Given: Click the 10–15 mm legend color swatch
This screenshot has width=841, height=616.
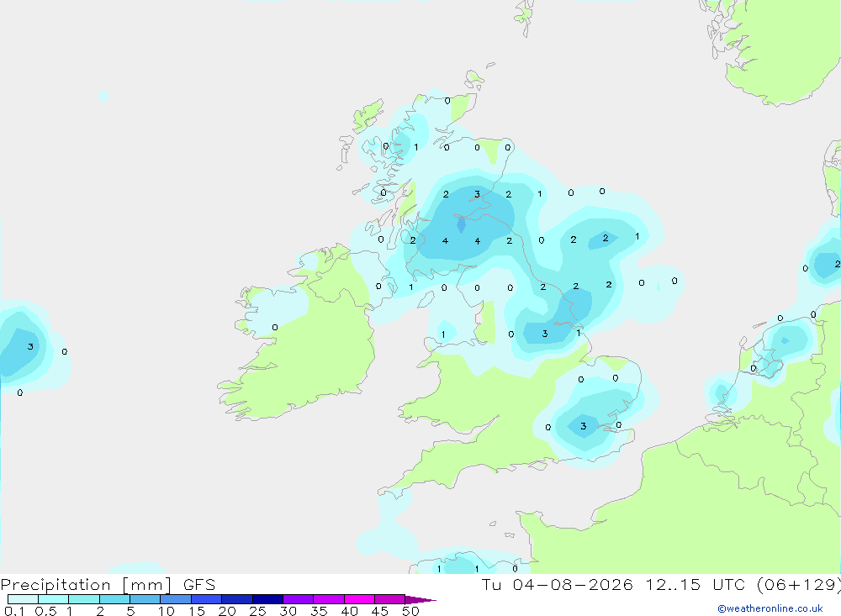Looking at the screenshot, I should click(176, 599).
